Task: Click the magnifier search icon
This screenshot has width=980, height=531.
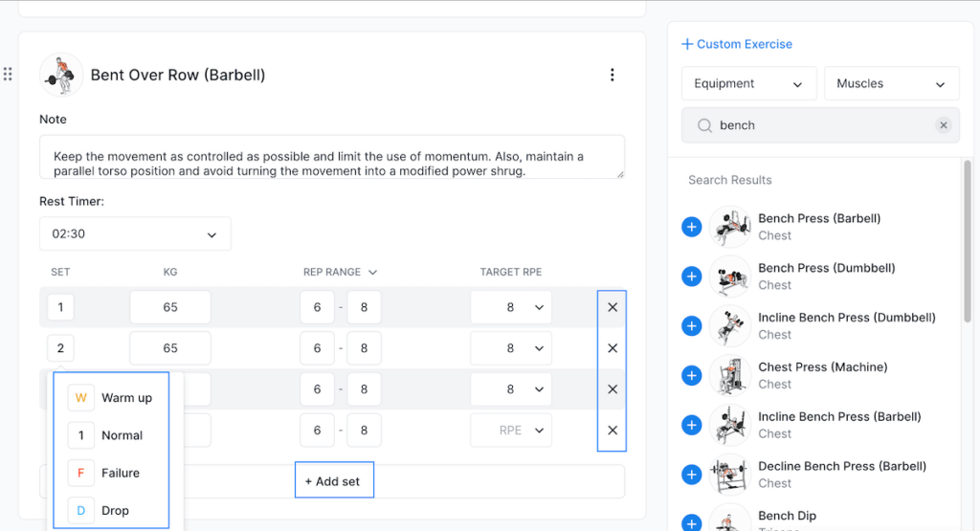Action: coord(704,125)
